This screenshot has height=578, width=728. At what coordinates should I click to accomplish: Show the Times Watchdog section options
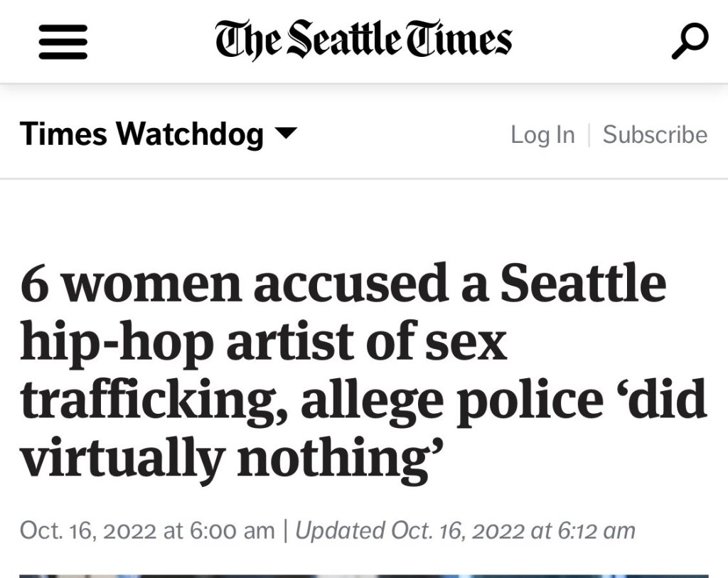pyautogui.click(x=286, y=133)
